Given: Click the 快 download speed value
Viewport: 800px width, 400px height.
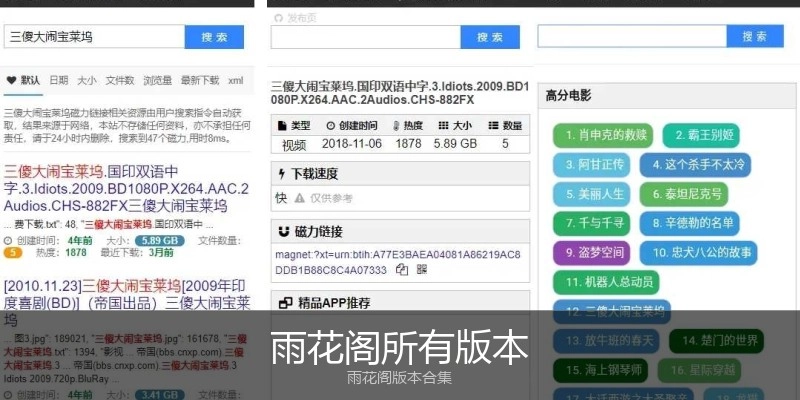Looking at the screenshot, I should (x=281, y=198).
